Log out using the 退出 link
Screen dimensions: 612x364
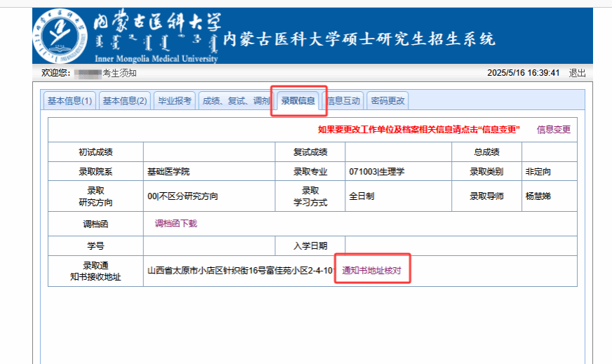[x=577, y=73]
